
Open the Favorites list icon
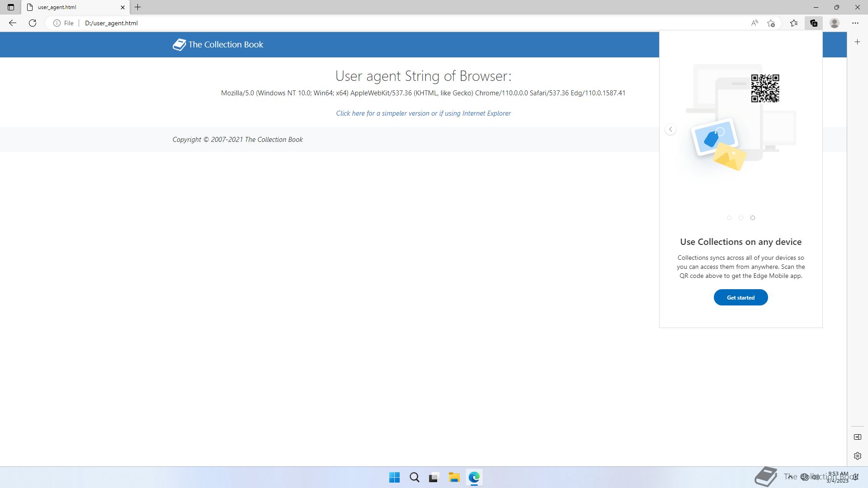(794, 23)
